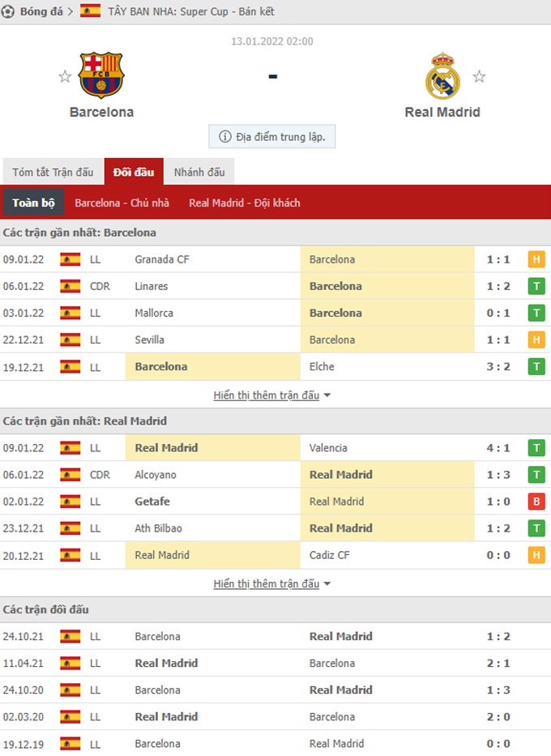Click the soccer ball icon in breadcrumb
The height and width of the screenshot is (756, 551).
click(7, 11)
